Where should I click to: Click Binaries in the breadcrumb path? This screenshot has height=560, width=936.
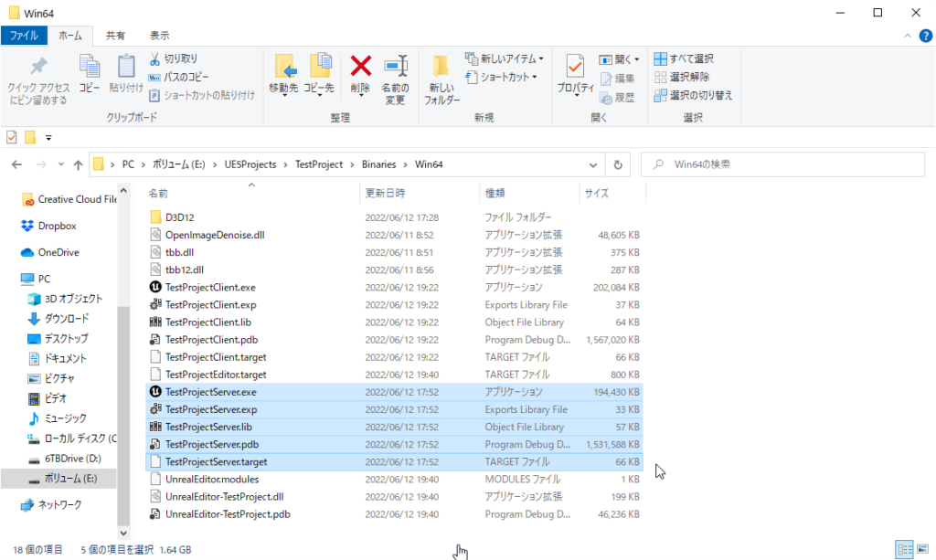click(378, 164)
